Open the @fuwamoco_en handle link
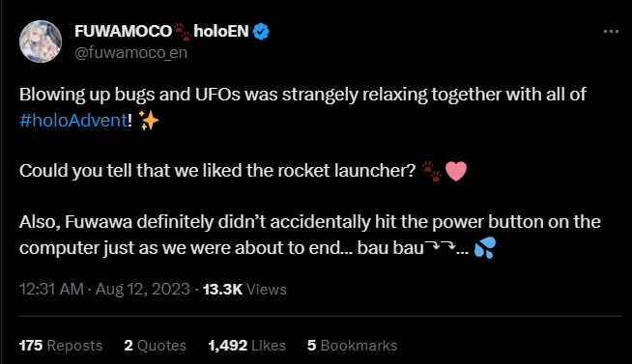 click(x=131, y=53)
